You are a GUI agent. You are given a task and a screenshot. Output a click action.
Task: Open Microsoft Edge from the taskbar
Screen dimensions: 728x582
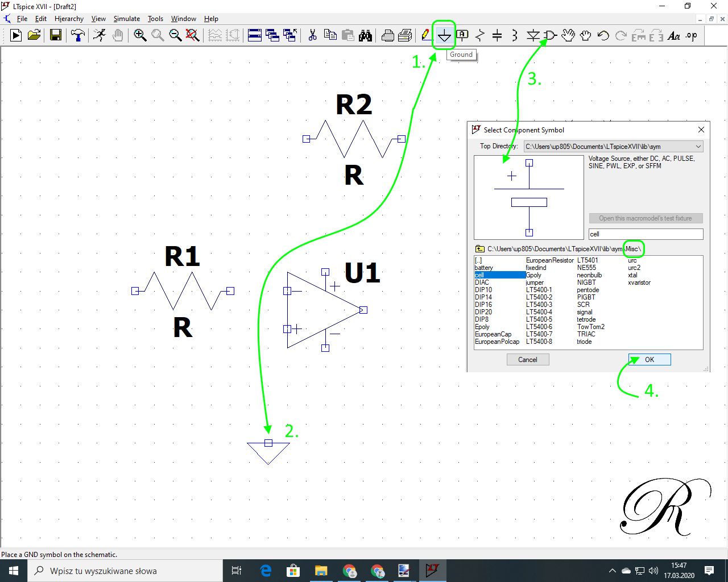click(x=266, y=571)
